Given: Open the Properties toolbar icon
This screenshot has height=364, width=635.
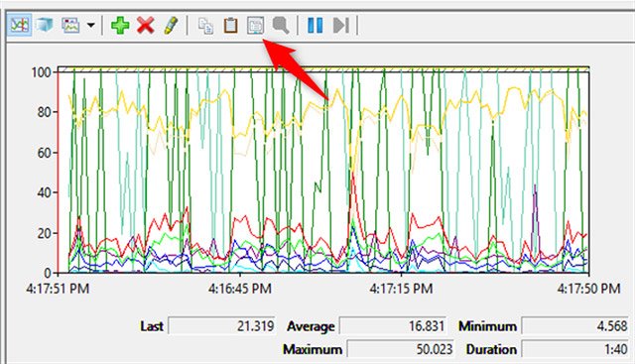Looking at the screenshot, I should point(256,25).
